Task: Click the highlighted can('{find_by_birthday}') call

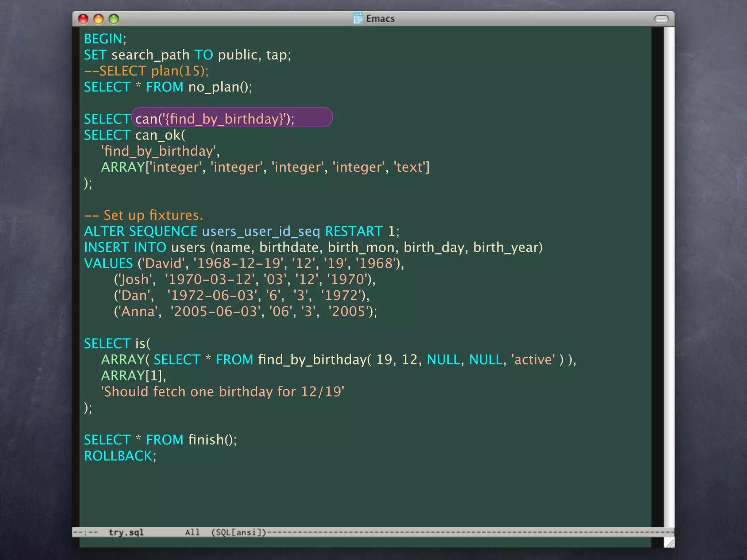Action: coord(214,119)
